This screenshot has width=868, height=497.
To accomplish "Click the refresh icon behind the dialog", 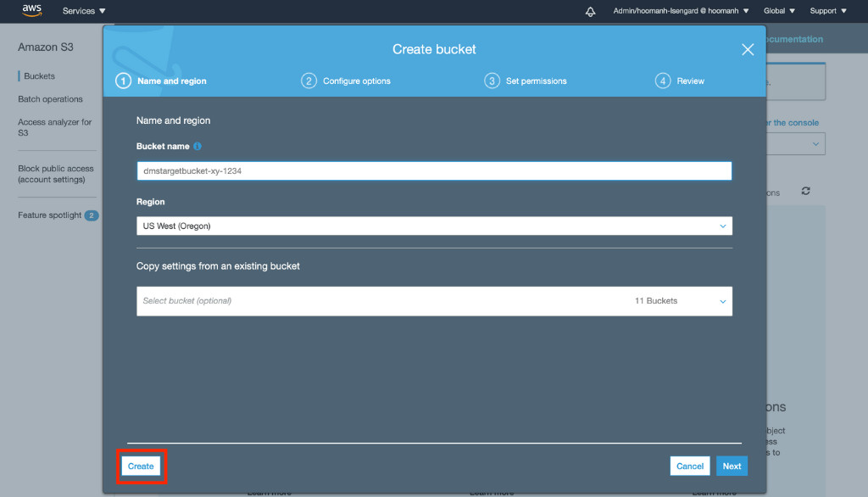I will (805, 192).
